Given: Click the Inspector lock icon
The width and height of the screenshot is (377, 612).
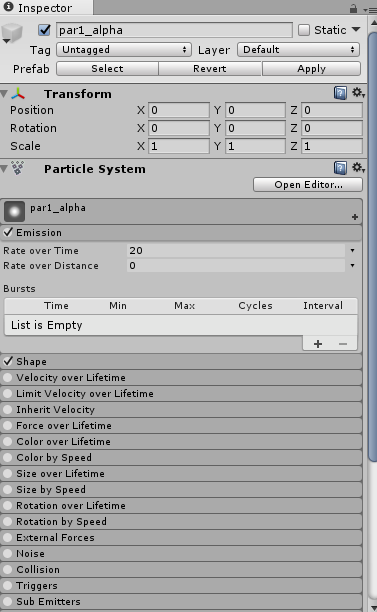Looking at the screenshot, I should click(353, 9).
